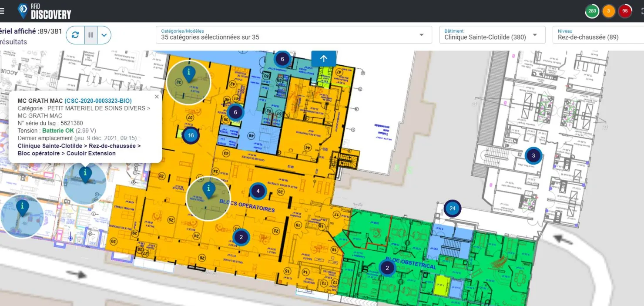The image size is (644, 306).
Task: Click the tag serial number 5621380
Action: tap(71, 124)
